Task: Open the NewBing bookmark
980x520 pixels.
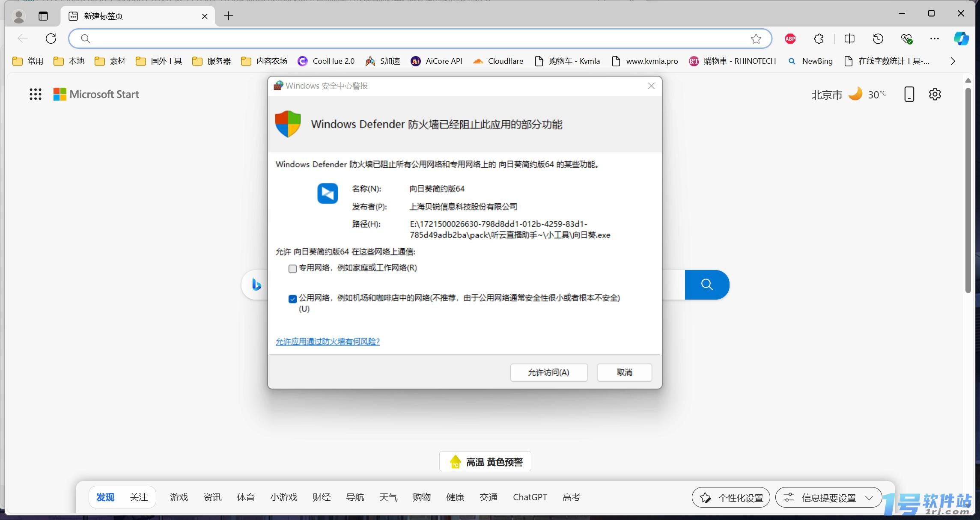Action: [810, 61]
